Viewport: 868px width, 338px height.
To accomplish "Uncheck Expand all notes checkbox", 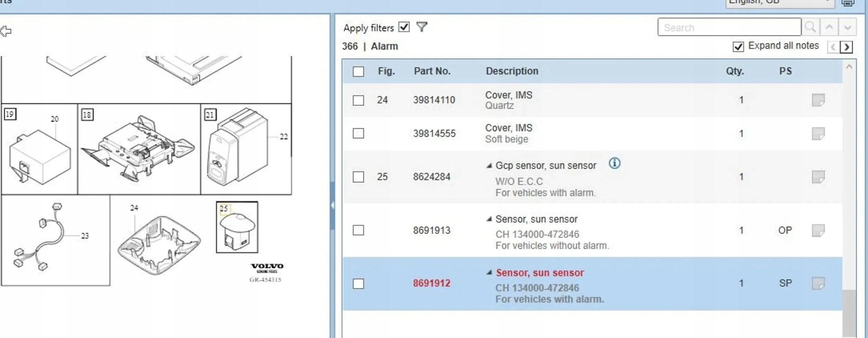I will tap(738, 47).
